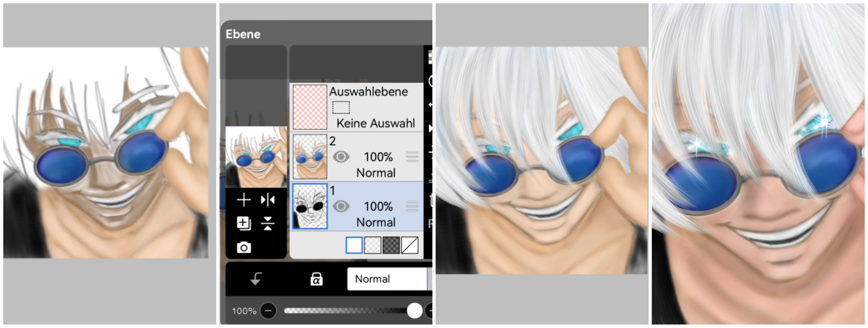Flip the layer vertically
Image resolution: width=868 pixels, height=328 pixels.
pyautogui.click(x=268, y=223)
